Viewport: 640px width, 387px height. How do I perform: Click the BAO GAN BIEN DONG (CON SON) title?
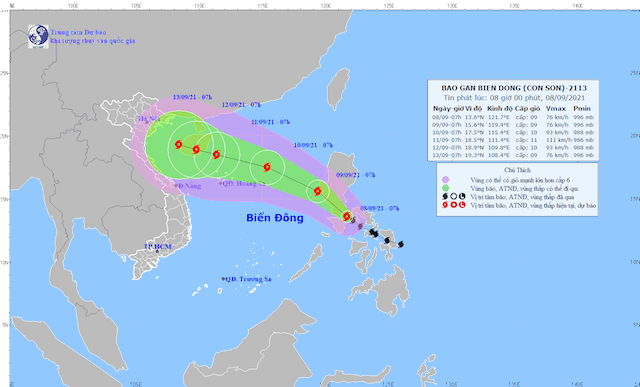pyautogui.click(x=514, y=88)
